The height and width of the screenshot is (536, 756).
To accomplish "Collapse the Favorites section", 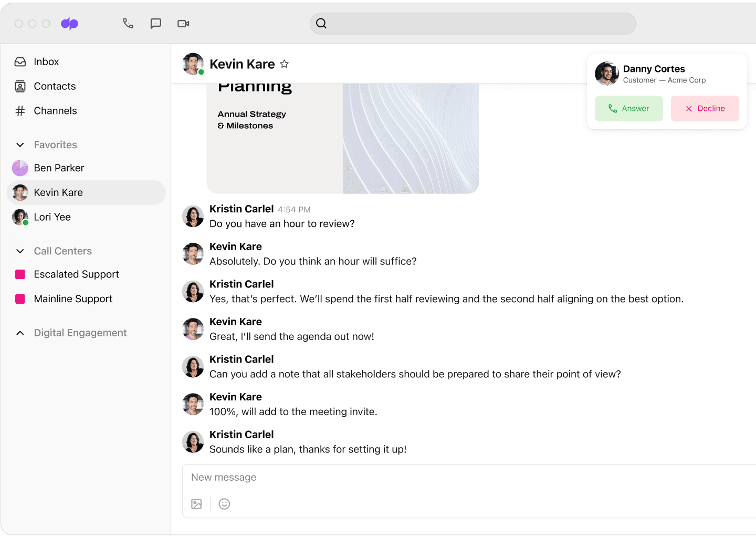I will tap(20, 145).
